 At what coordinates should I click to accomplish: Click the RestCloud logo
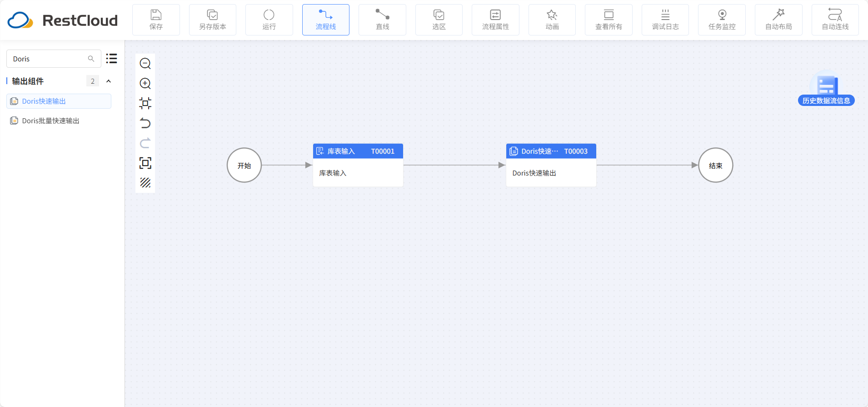tap(63, 20)
